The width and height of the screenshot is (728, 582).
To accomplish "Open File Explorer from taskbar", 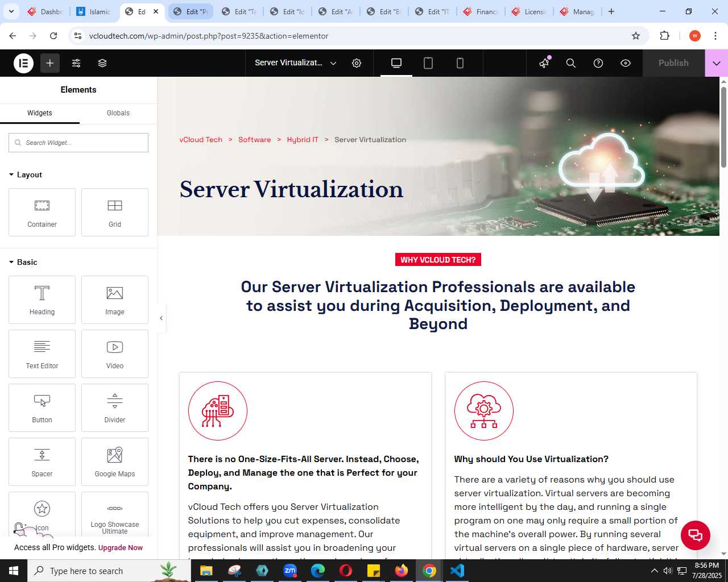I will pos(206,571).
